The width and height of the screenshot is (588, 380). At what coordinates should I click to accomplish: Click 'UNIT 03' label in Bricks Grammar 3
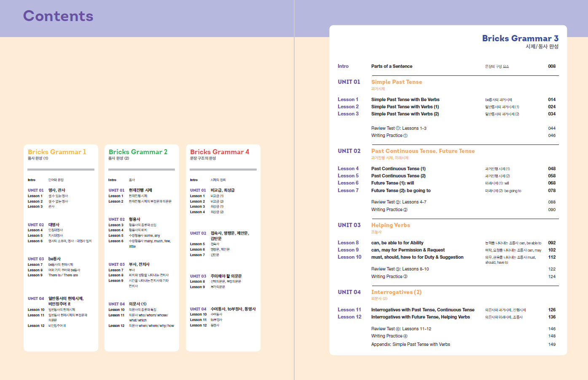pos(349,225)
